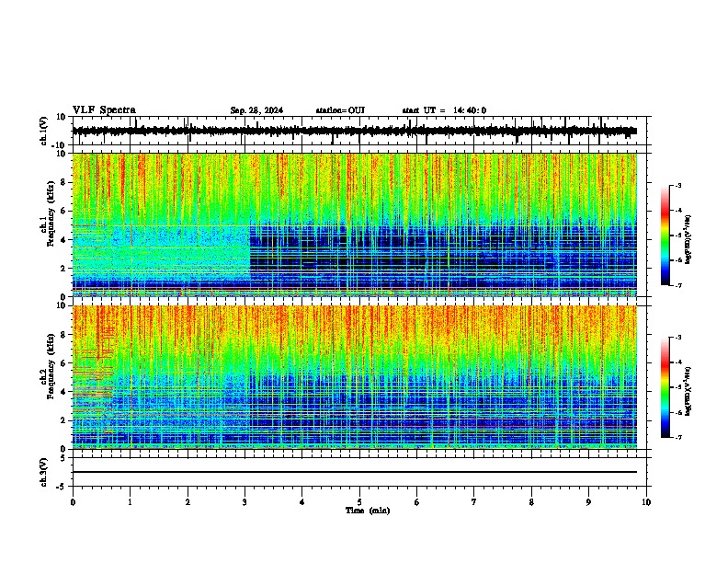
Task: Click time axis tick label "0"
Action: [73, 502]
